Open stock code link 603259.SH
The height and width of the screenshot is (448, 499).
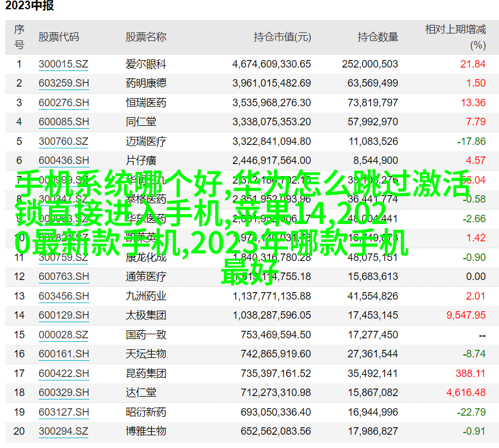63,84
